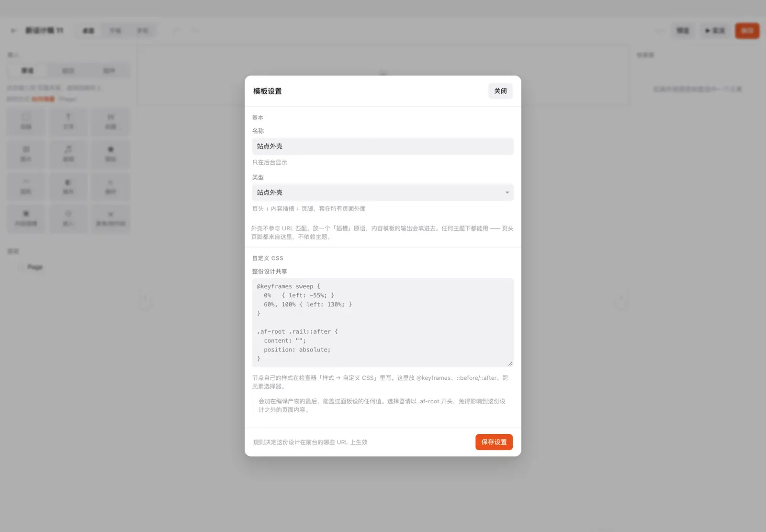Click the hint text 只在后台显示

pos(270,162)
